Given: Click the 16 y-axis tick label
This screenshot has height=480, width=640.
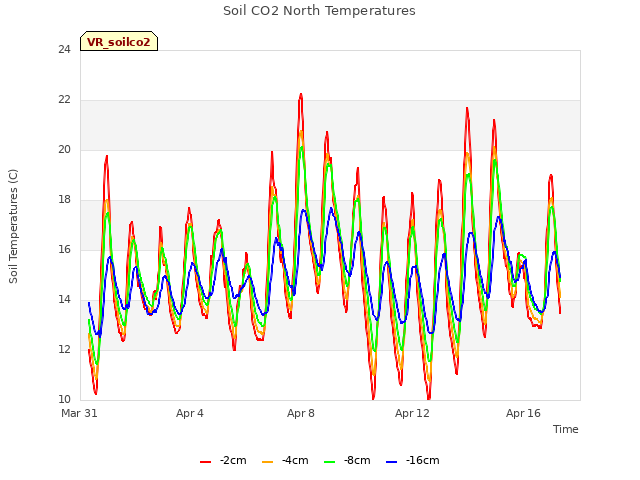Looking at the screenshot, I should (64, 249).
